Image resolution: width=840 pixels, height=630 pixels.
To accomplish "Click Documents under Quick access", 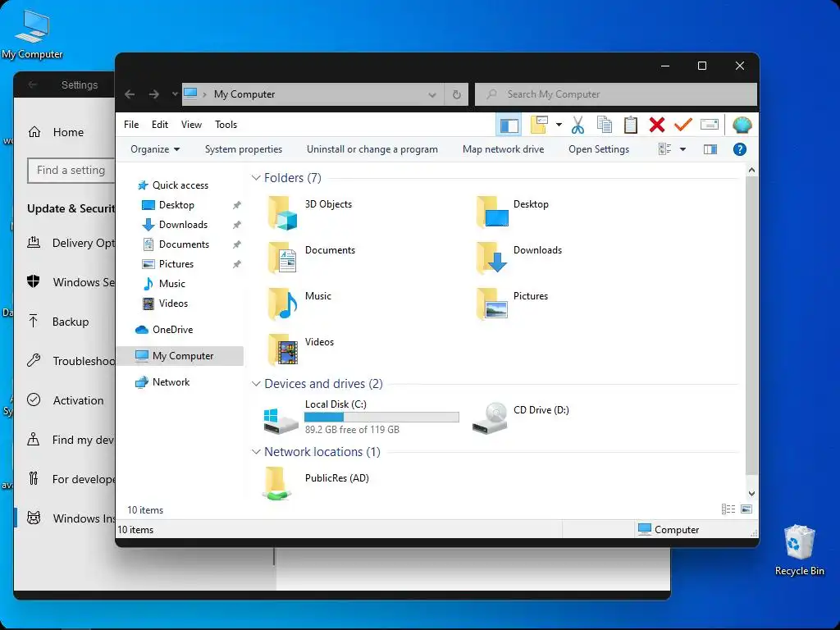I will tap(176, 244).
